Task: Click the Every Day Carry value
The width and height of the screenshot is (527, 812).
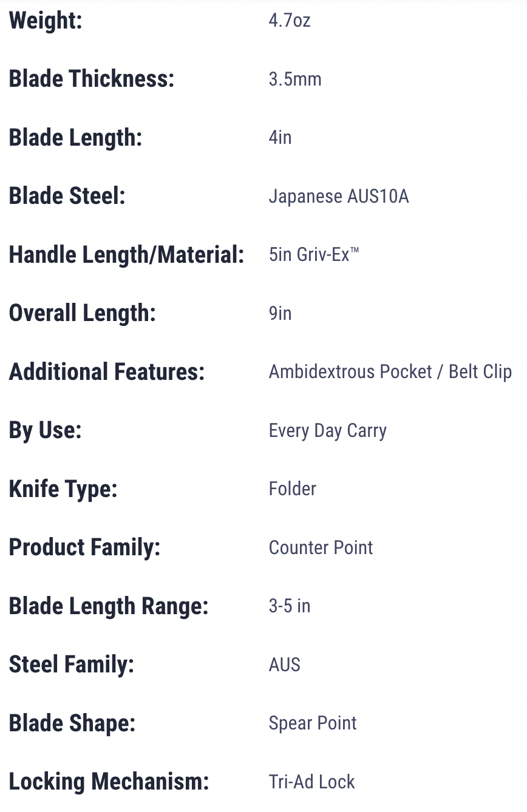Action: pyautogui.click(x=328, y=431)
